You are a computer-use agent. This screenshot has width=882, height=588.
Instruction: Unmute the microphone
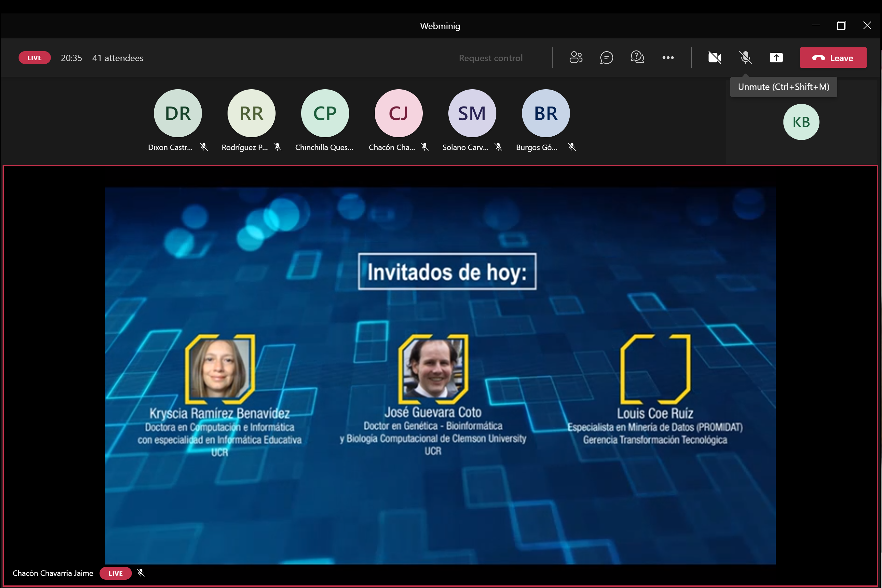(745, 58)
